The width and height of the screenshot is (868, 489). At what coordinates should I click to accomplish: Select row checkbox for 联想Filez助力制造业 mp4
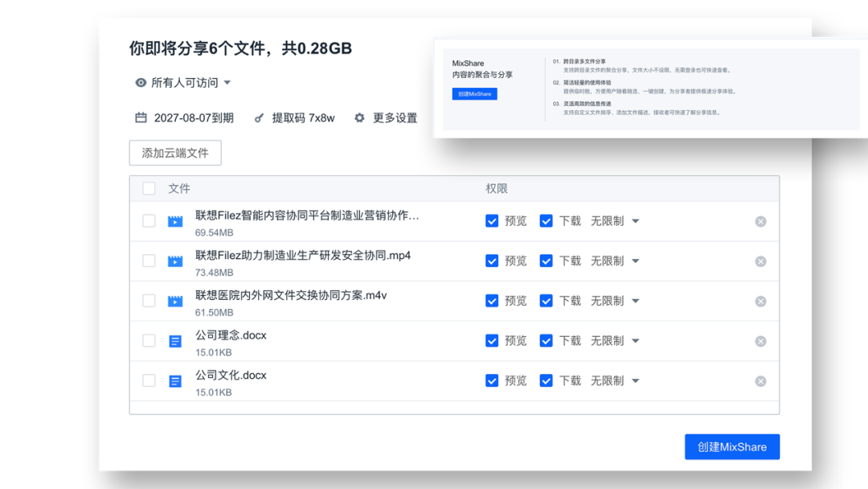[x=149, y=261]
